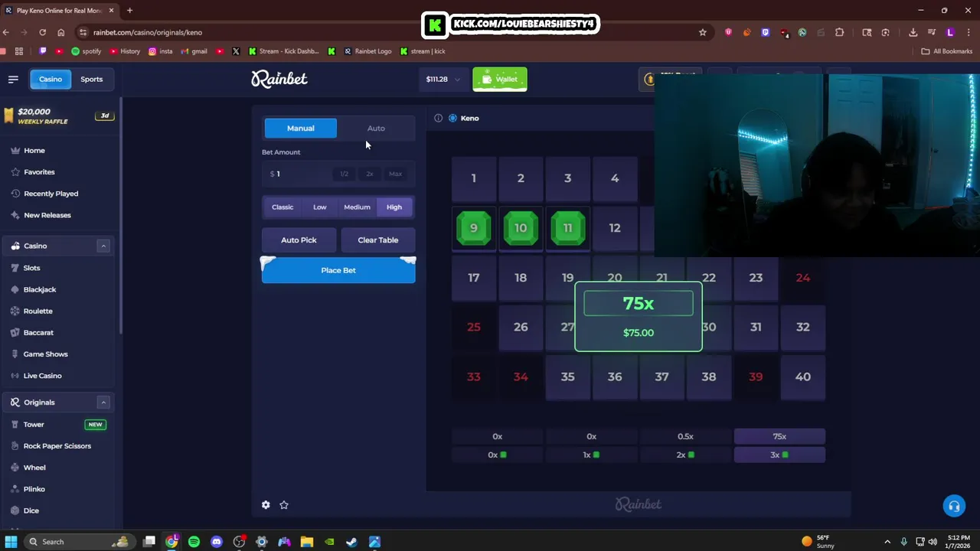Open the Keno info icon
Screen dimensions: 980x551
coord(438,118)
